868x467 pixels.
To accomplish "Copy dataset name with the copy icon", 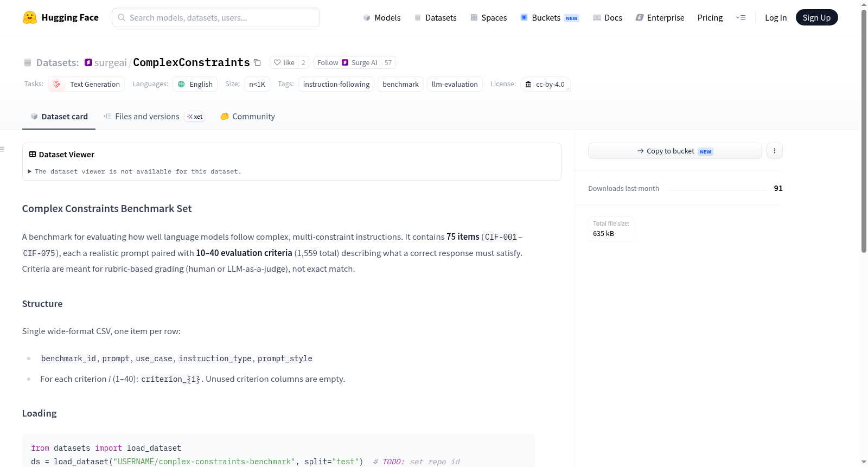I will coord(257,63).
